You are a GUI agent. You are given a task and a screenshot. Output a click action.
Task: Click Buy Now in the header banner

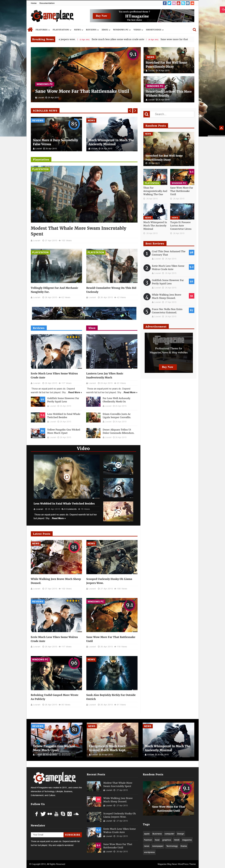(101, 15)
